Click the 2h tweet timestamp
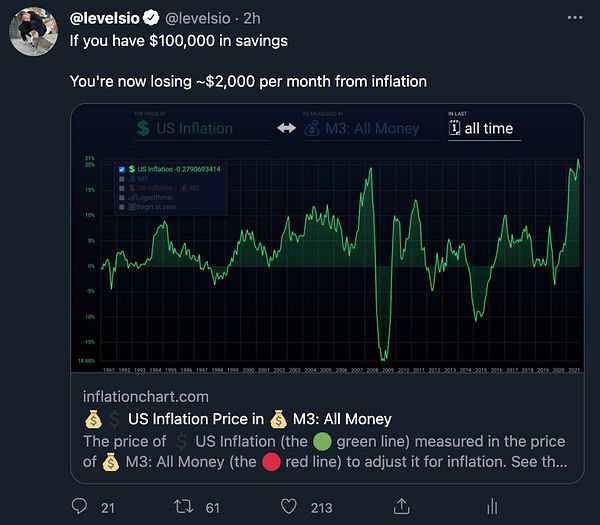This screenshot has height=525, width=600. point(252,18)
